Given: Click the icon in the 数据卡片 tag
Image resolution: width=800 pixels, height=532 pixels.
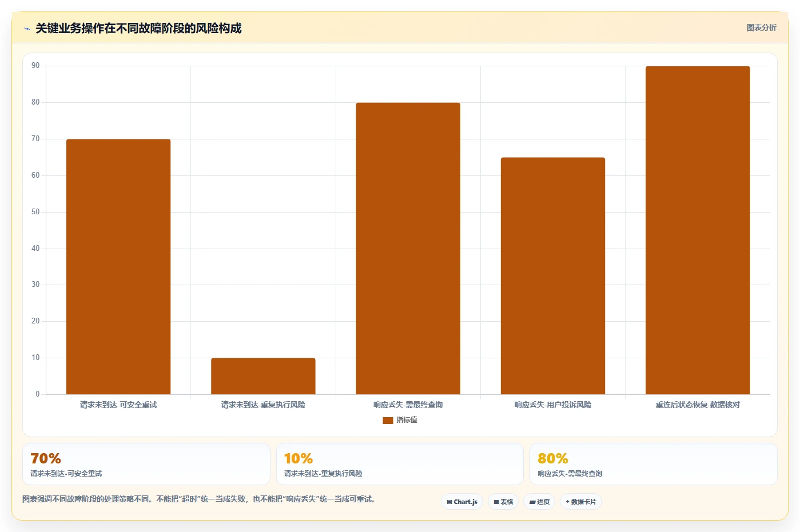Looking at the screenshot, I should (567, 502).
